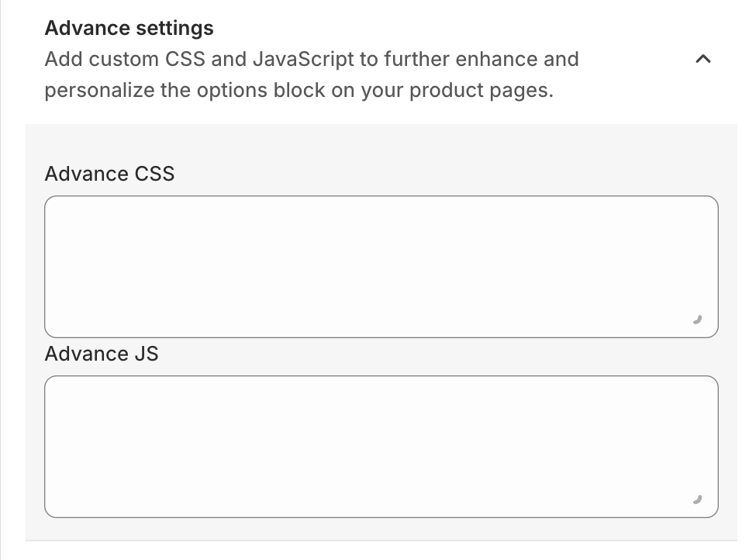Focus the Advance CSS text area
The width and height of the screenshot is (749, 560).
pos(381,266)
